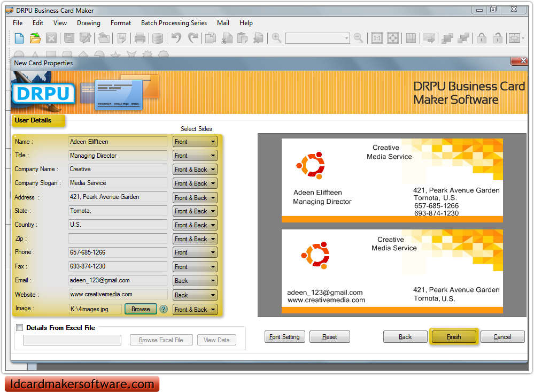Click the send mail envelope icon
The image size is (534, 392).
click(x=429, y=38)
